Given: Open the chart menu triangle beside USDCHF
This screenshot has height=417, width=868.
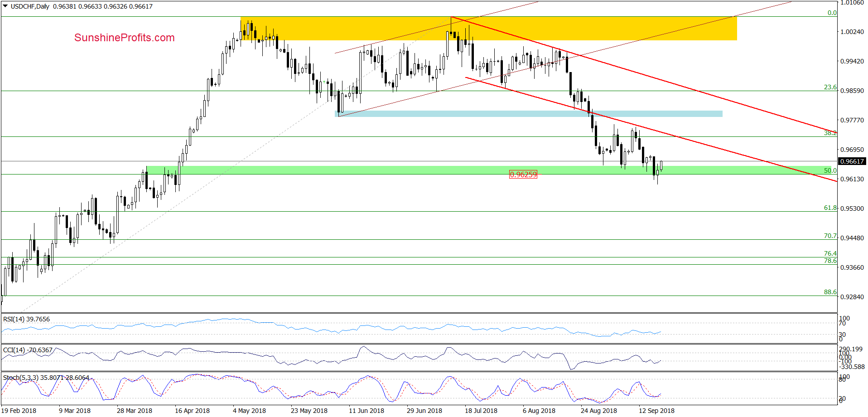Looking at the screenshot, I should (5, 6).
